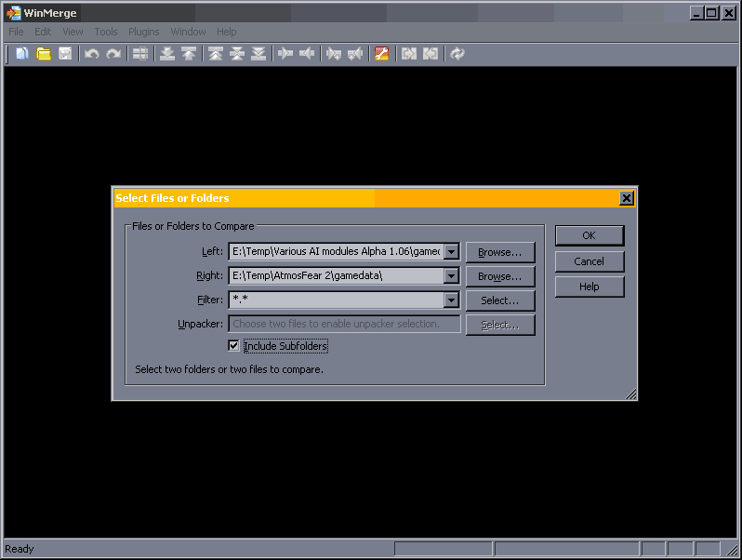
Task: Click the dialog resize grip corner
Action: click(631, 394)
